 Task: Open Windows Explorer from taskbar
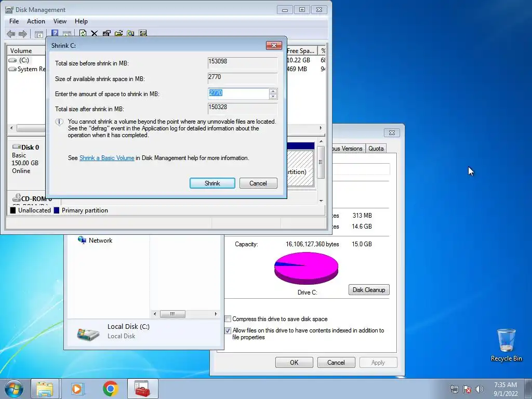click(45, 389)
